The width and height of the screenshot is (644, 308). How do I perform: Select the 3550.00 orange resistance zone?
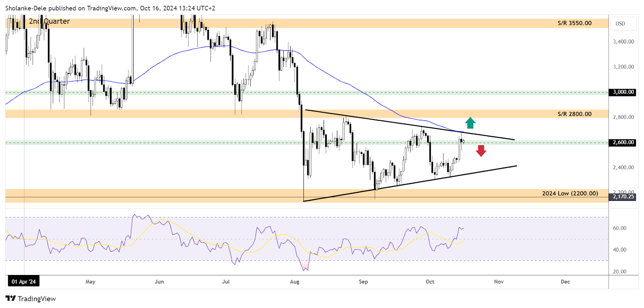coord(307,23)
